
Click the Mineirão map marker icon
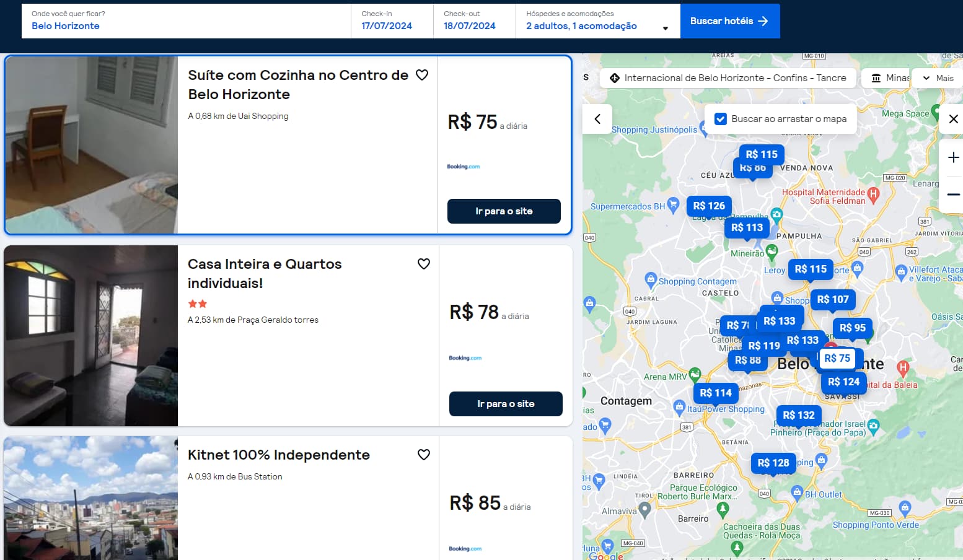772,251
